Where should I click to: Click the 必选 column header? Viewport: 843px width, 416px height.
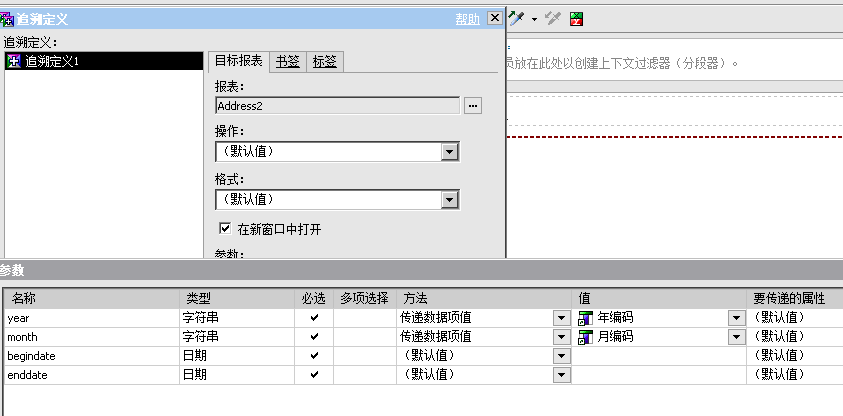(x=314, y=298)
